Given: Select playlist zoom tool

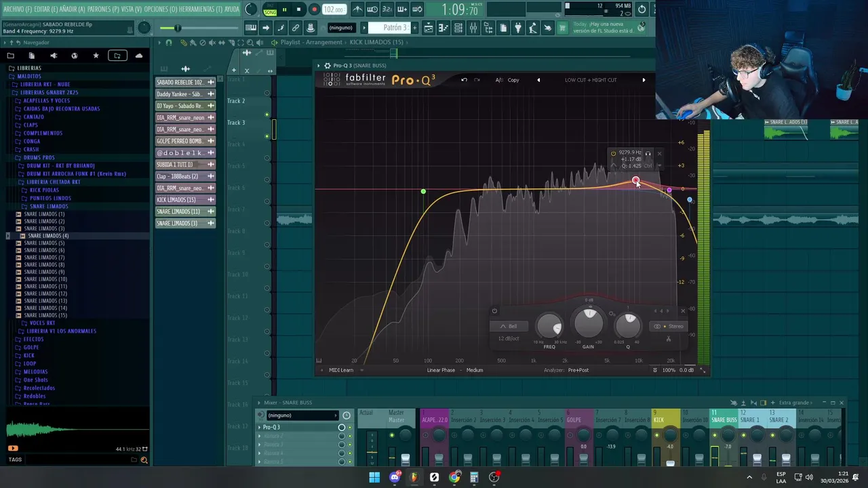Looking at the screenshot, I should [x=250, y=43].
